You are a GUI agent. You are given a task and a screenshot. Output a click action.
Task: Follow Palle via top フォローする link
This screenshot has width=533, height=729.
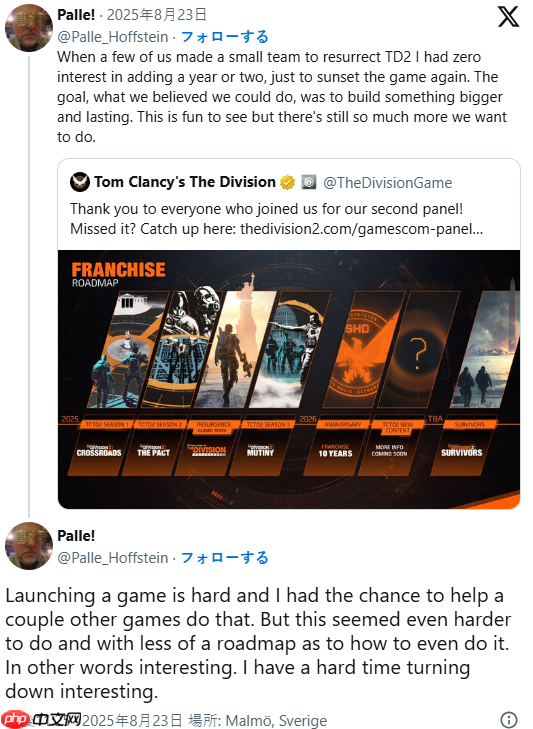click(x=224, y=37)
